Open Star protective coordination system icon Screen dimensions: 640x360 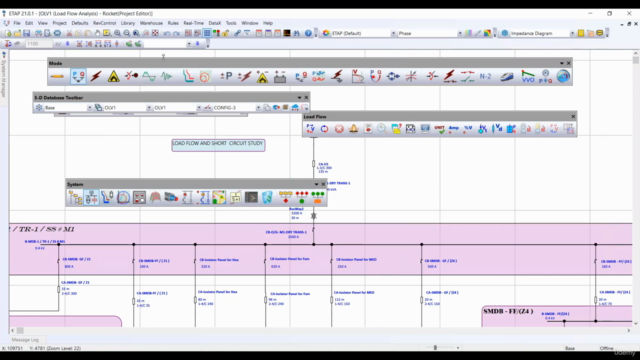point(107,198)
